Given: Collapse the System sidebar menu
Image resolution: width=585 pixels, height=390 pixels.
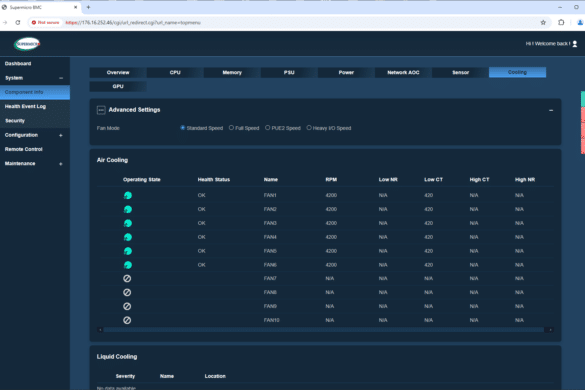Looking at the screenshot, I should click(61, 78).
